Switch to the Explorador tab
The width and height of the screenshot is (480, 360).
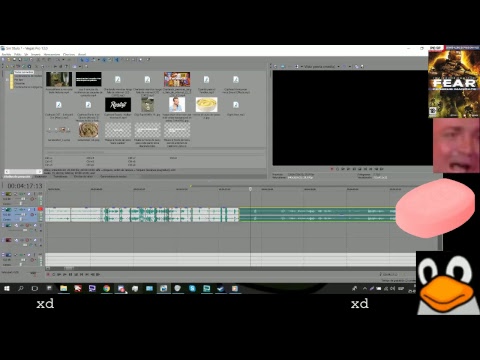tap(41, 177)
